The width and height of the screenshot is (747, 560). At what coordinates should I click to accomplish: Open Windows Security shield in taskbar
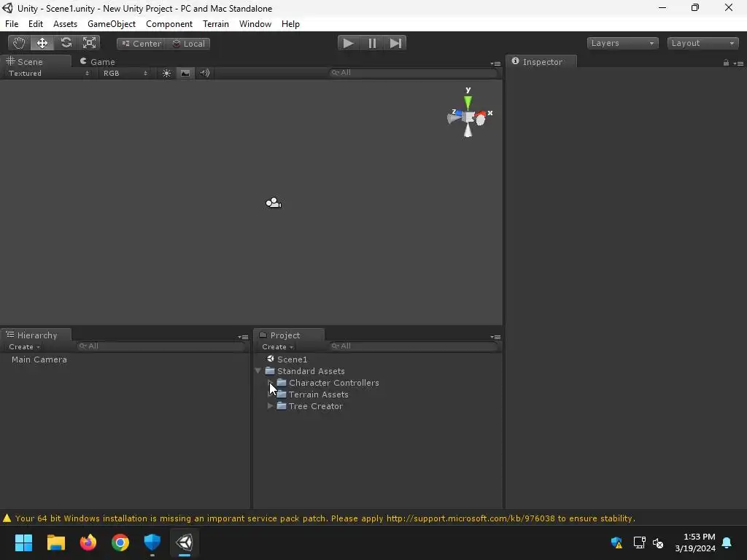click(152, 542)
